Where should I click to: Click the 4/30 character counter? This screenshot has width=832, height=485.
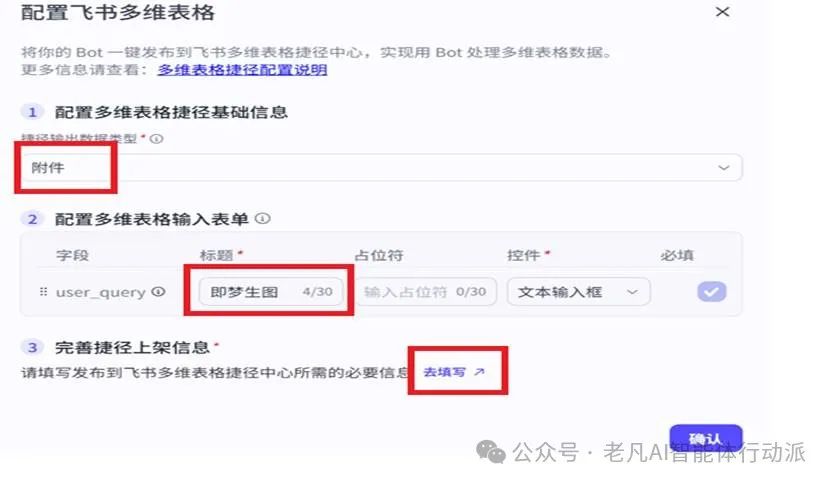pos(317,292)
